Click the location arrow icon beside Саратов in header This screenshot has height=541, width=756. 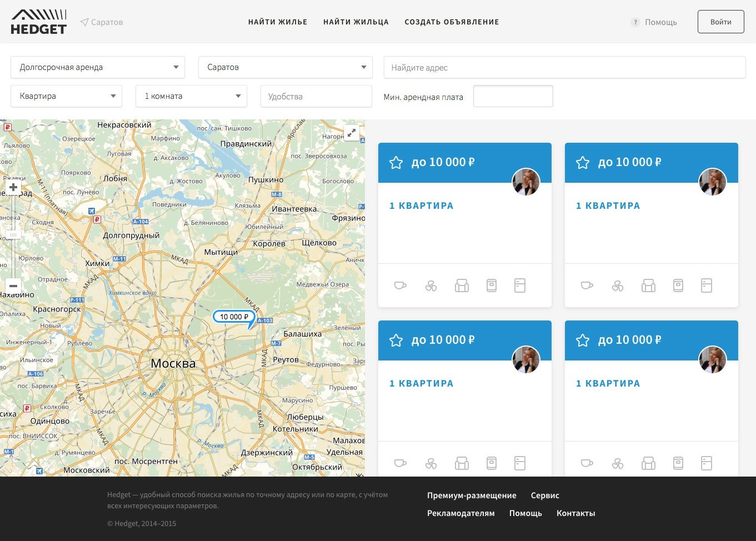[84, 22]
